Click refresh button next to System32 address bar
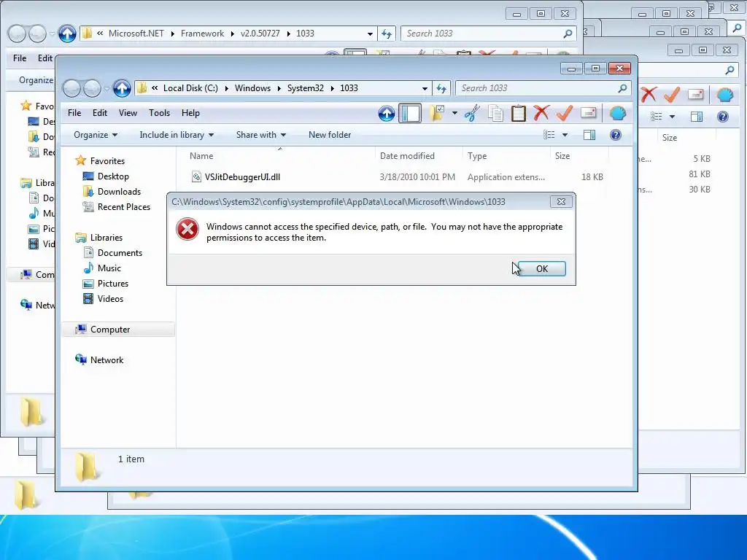Viewport: 747px width, 560px height. [x=441, y=88]
